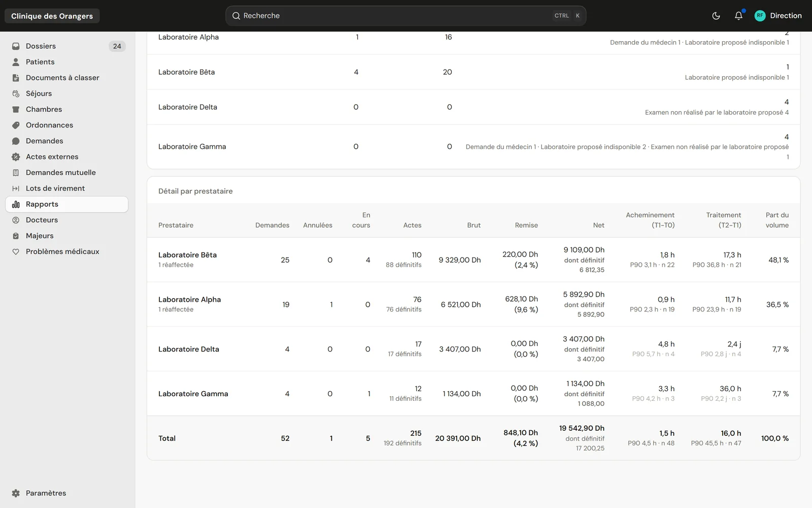Open Problèmes médicaux heart icon
Image resolution: width=812 pixels, height=508 pixels.
click(x=16, y=251)
